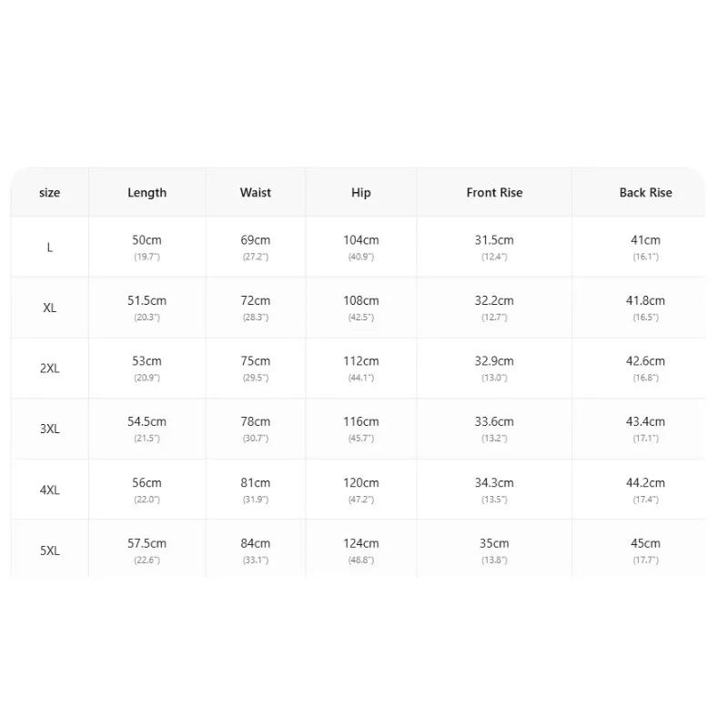
Task: Select the L size row label
Action: [x=50, y=248]
